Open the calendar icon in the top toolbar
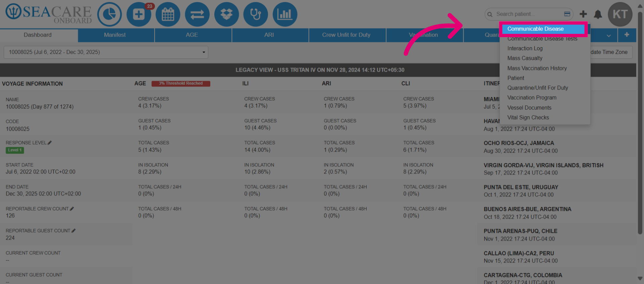Viewport: 644px width, 284px height. (x=168, y=14)
